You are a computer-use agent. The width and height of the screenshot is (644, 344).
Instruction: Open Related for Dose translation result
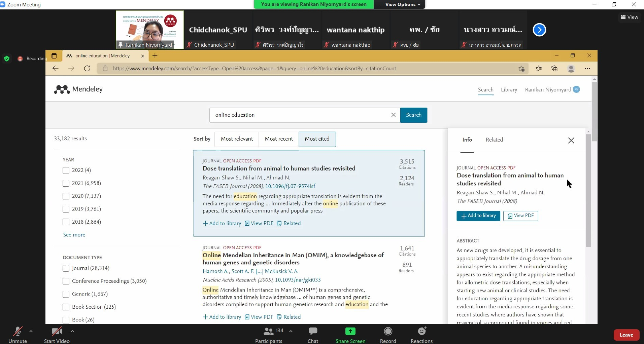tap(289, 223)
